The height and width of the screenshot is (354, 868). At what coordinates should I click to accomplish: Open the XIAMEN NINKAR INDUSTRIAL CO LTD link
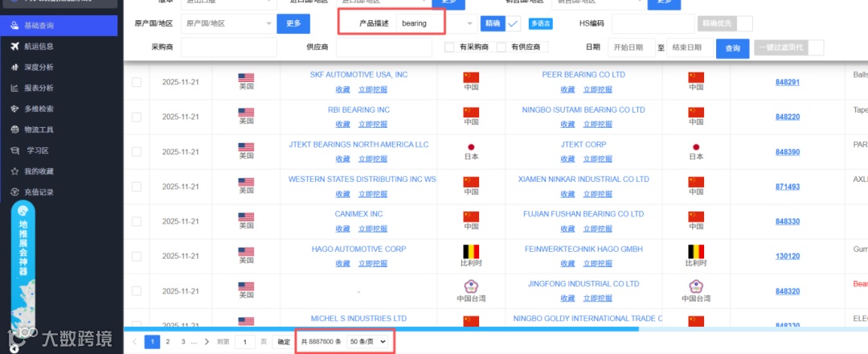click(x=583, y=179)
